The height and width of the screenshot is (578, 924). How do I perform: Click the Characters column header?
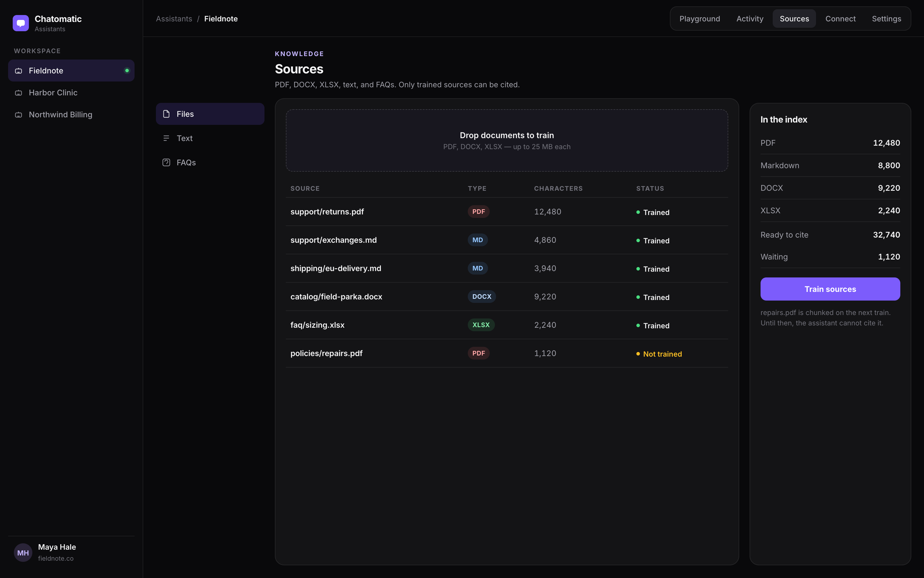point(558,188)
